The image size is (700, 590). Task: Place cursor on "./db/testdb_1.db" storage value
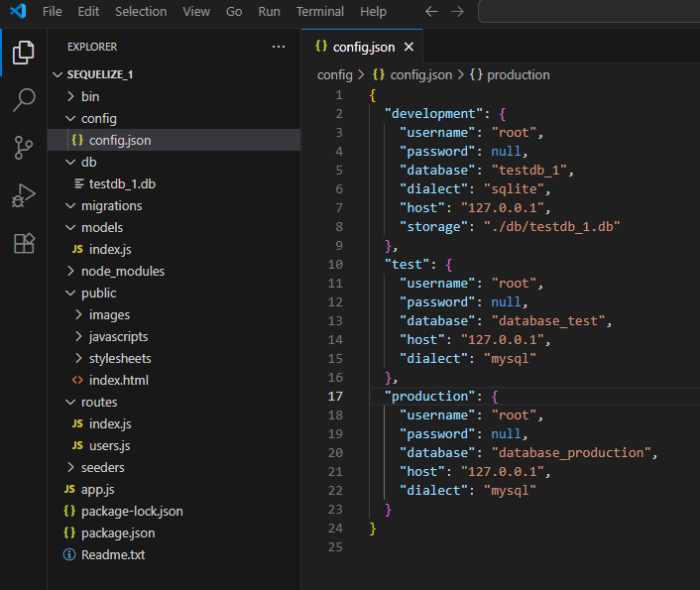552,227
